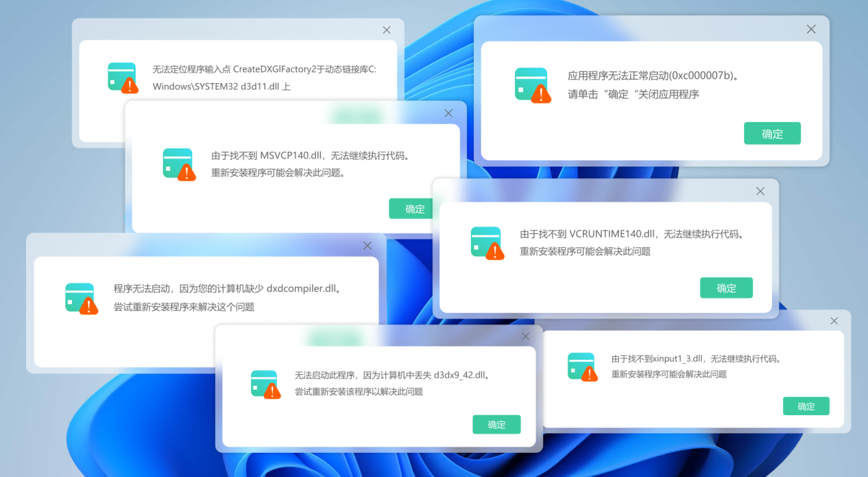Click warning icon in MSVCP140.dll dialog
The width and height of the screenshot is (868, 477).
click(179, 165)
